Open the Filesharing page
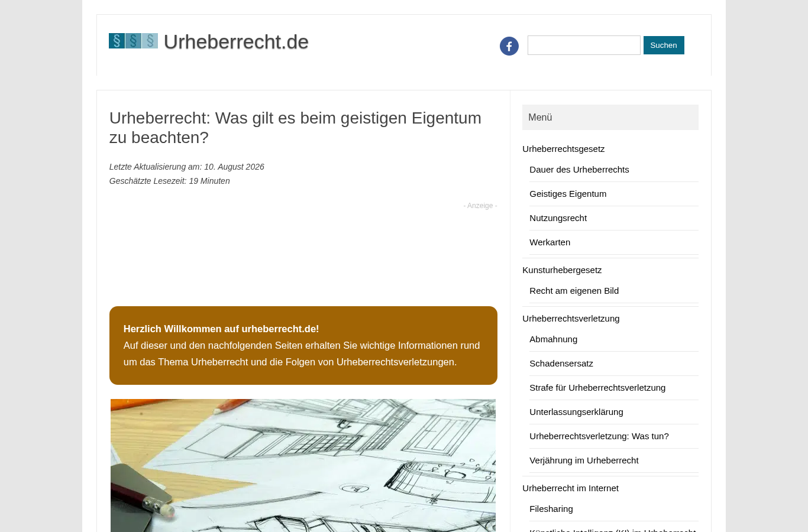 [x=551, y=509]
